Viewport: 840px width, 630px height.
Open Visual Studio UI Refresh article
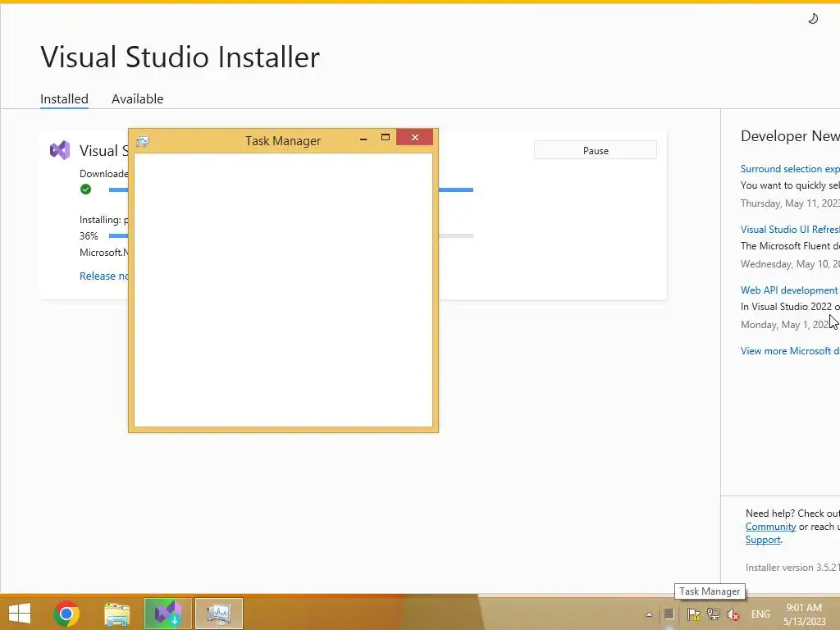tap(790, 230)
